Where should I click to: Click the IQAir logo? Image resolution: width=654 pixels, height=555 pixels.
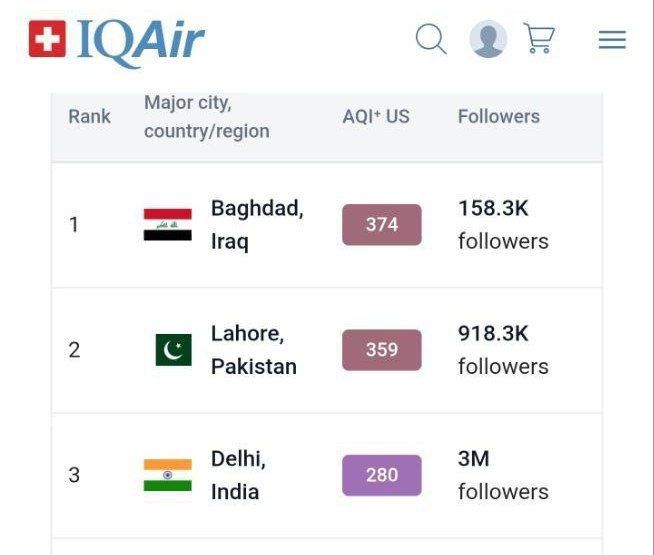coord(140,40)
